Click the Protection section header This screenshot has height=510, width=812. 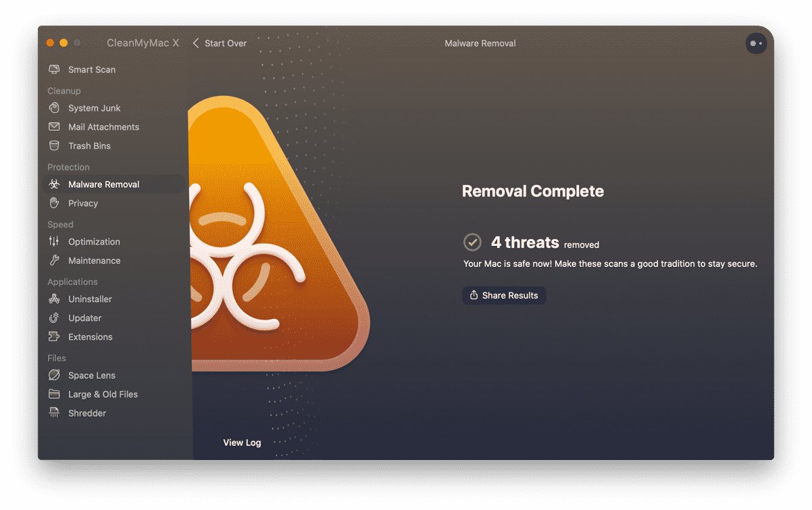[68, 167]
